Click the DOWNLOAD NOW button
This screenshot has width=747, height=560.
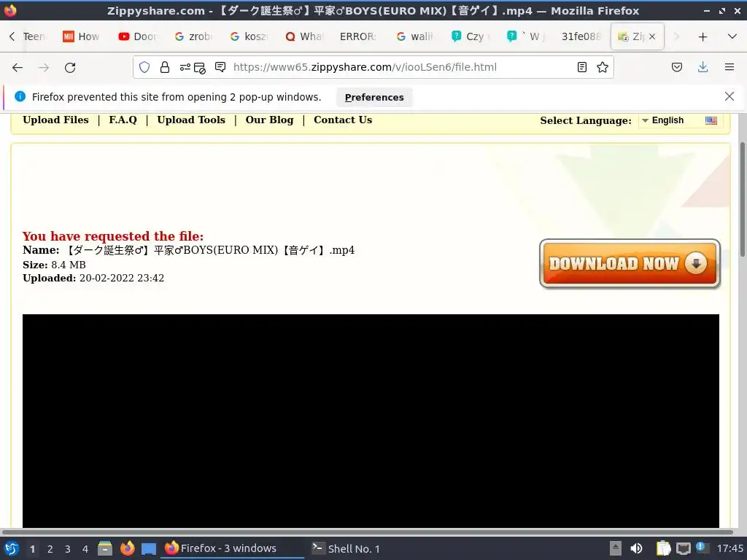pos(630,264)
